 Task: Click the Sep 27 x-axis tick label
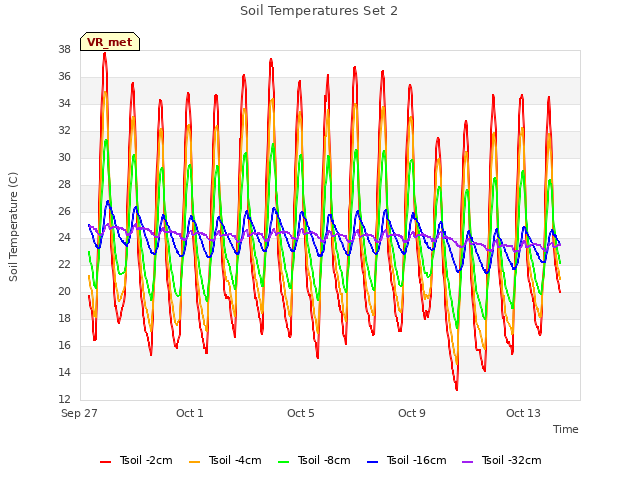[79, 413]
